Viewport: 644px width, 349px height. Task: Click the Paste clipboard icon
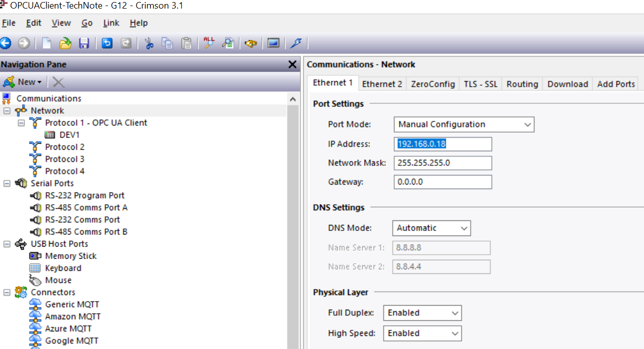186,43
